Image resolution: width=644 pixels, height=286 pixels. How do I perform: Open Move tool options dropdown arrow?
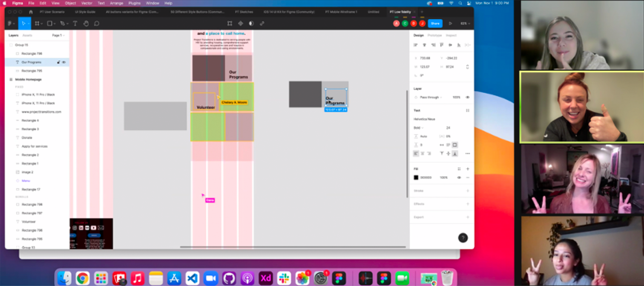tap(29, 24)
